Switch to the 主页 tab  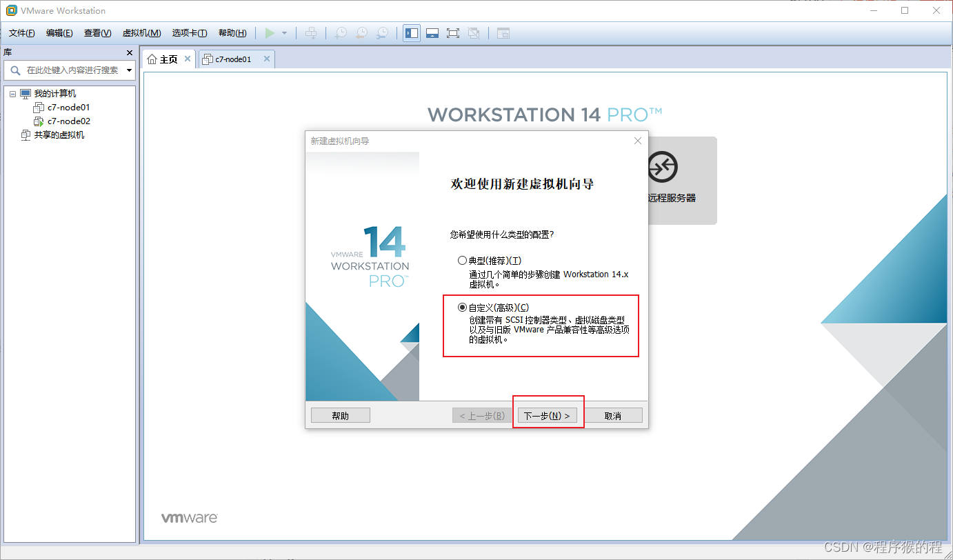[168, 59]
